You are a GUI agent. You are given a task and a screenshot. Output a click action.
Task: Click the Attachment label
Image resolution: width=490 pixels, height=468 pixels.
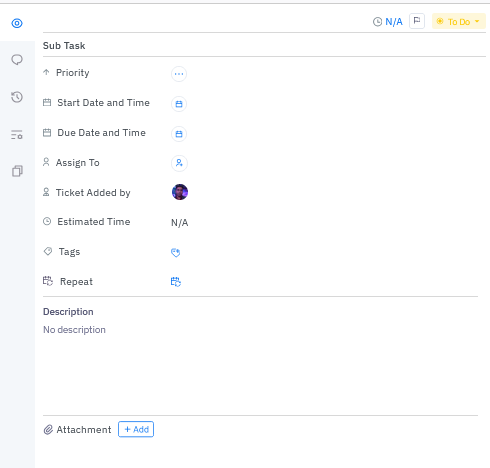point(84,430)
